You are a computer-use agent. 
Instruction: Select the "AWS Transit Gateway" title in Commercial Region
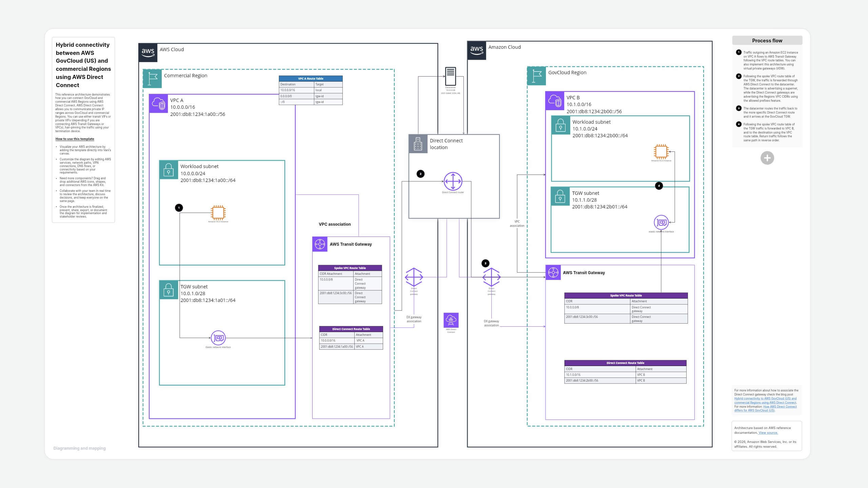tap(351, 244)
